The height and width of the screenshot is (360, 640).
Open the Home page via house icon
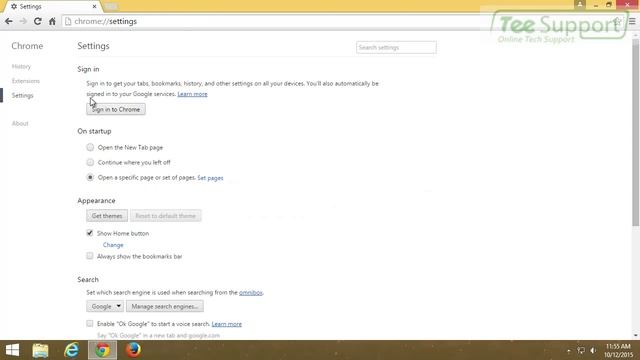(x=52, y=21)
